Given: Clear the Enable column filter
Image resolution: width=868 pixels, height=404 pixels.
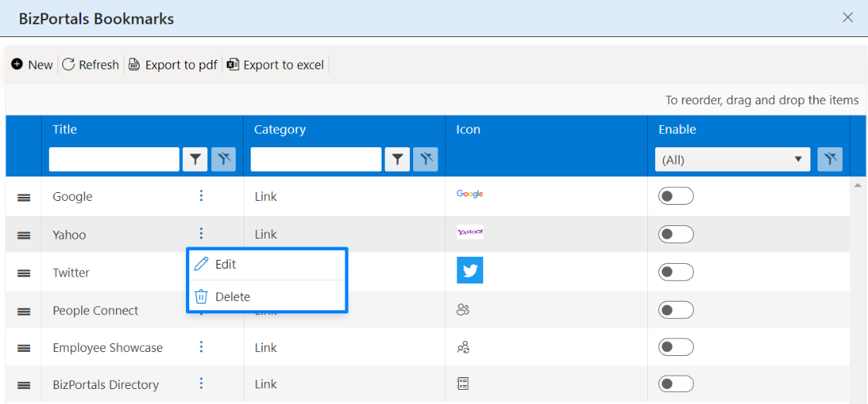Looking at the screenshot, I should [830, 160].
